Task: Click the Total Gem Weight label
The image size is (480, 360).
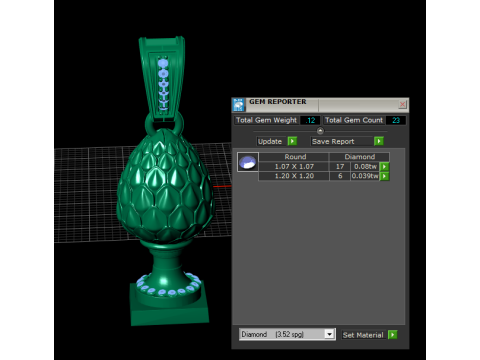Action: pos(266,120)
